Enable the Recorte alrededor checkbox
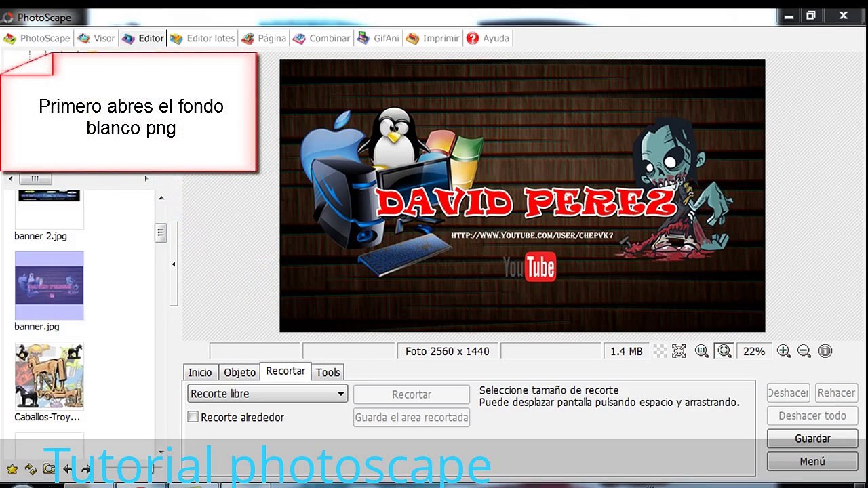The height and width of the screenshot is (488, 868). [x=193, y=418]
